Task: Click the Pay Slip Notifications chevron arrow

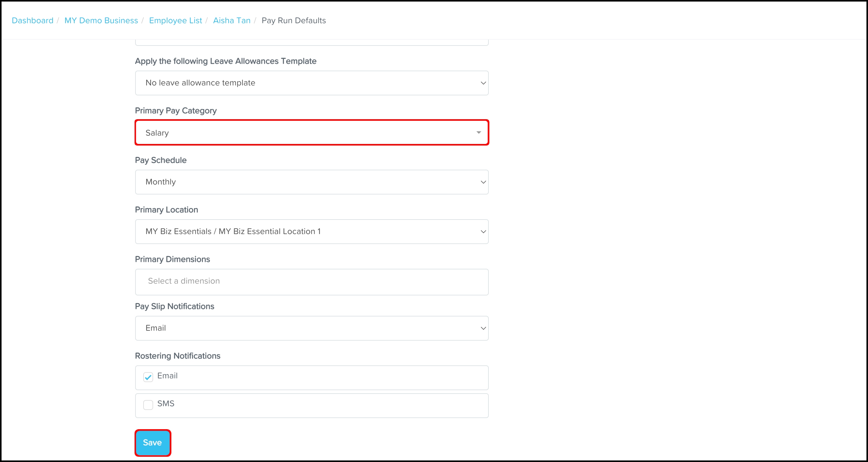Action: (x=483, y=328)
